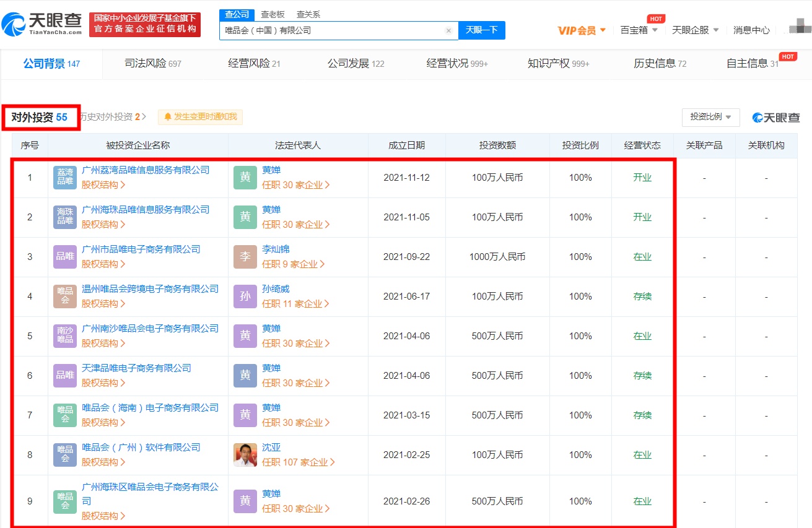Expand 股权结构 for 广州市品唯电子商务
The image size is (812, 528).
click(103, 264)
